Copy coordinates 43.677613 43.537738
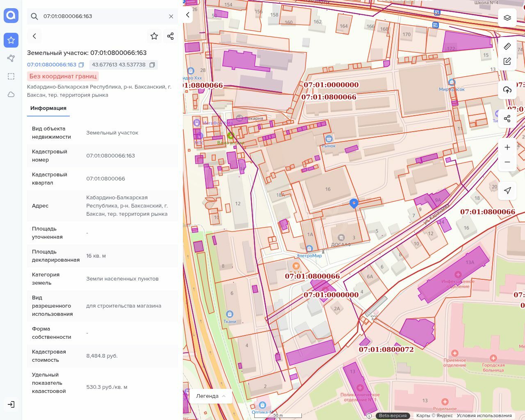The height and width of the screenshot is (420, 525). (152, 65)
